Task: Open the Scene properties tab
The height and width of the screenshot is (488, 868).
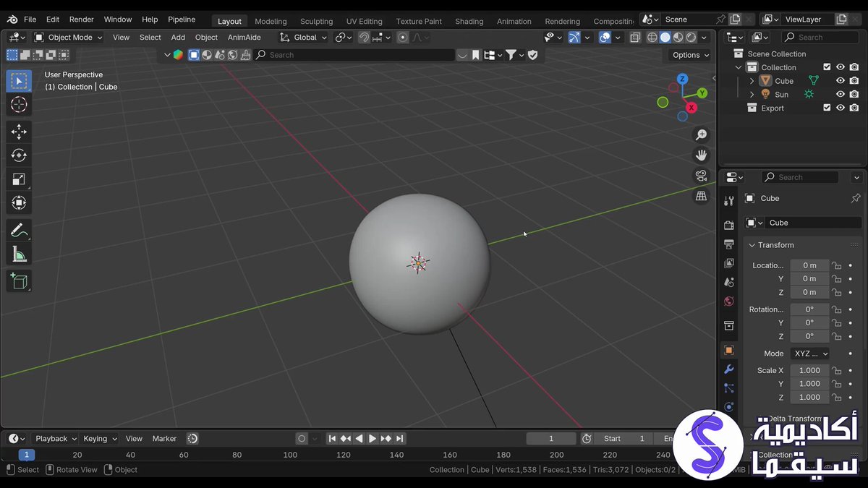Action: click(x=729, y=282)
